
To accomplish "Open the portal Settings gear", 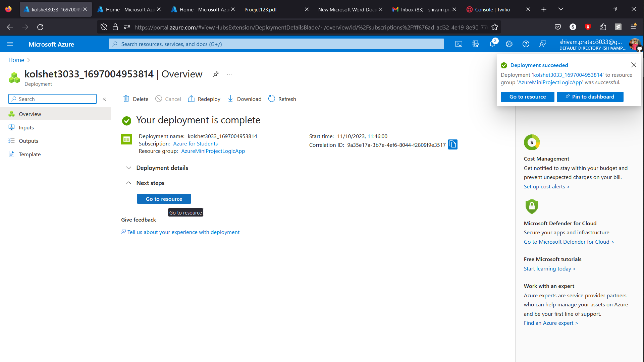I will (509, 44).
